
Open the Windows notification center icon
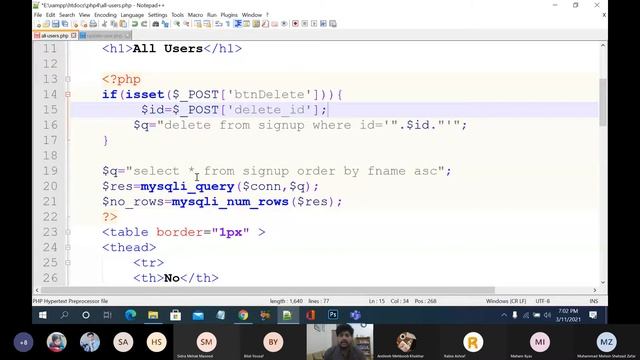point(593,315)
